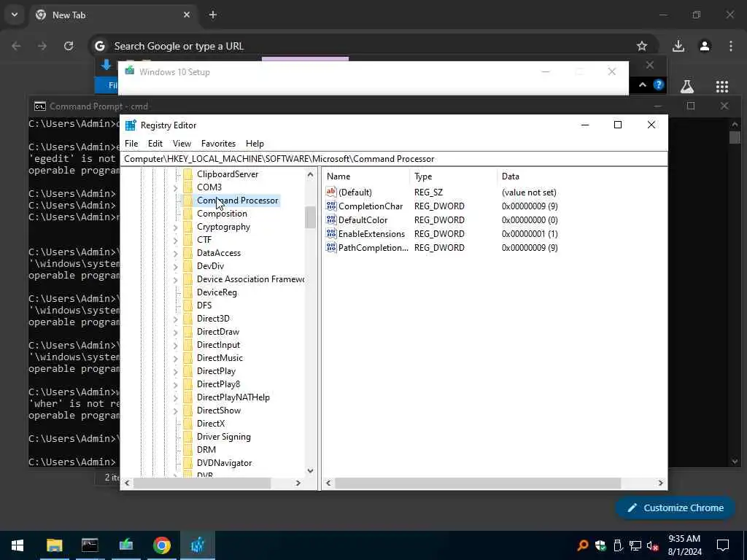Expand the Device Association Framework key
This screenshot has width=747, height=560.
(175, 279)
